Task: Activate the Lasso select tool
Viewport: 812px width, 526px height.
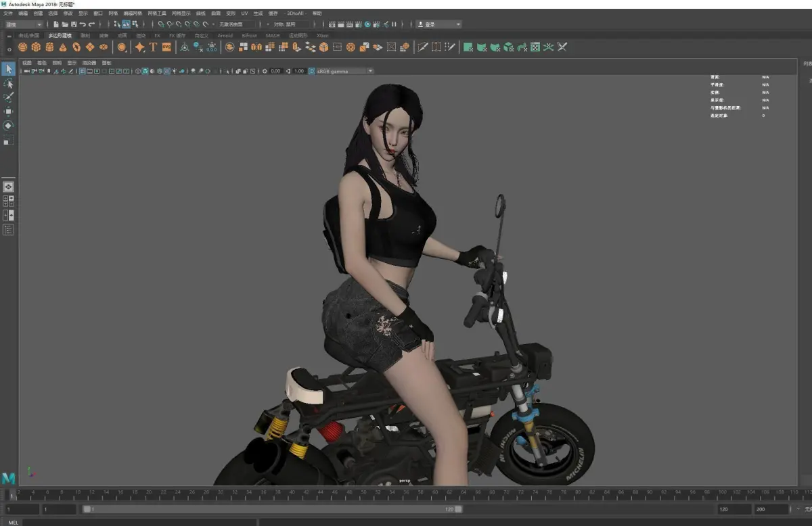Action: pos(8,83)
